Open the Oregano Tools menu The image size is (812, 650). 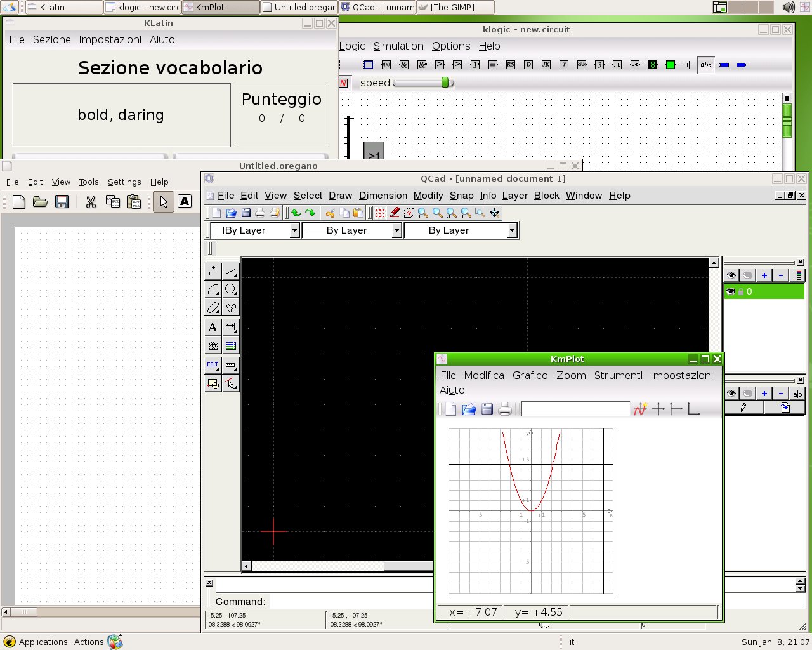tap(89, 182)
